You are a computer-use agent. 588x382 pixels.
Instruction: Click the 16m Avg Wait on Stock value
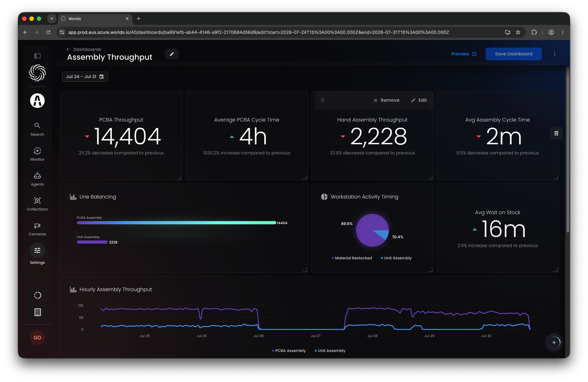pyautogui.click(x=504, y=229)
